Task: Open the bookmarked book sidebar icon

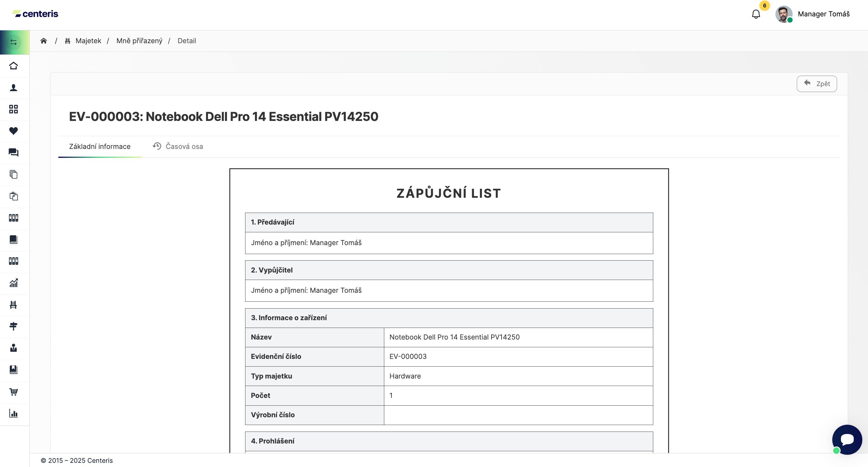Action: (x=13, y=370)
